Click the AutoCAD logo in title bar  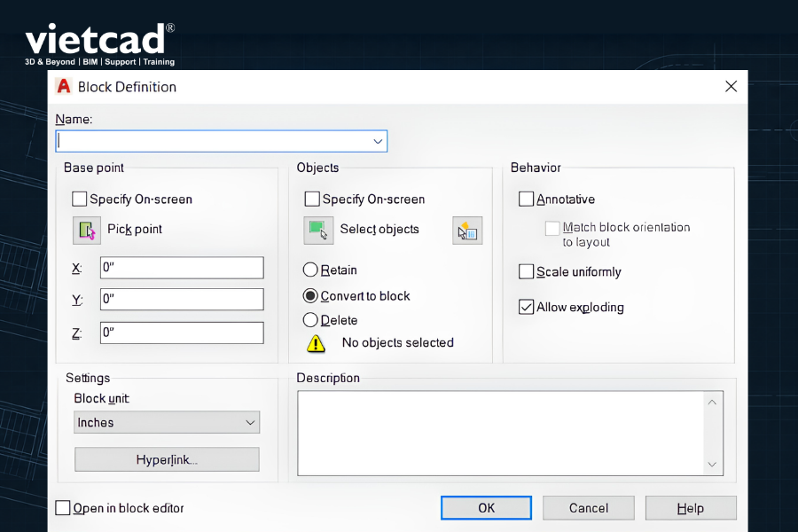click(x=64, y=87)
